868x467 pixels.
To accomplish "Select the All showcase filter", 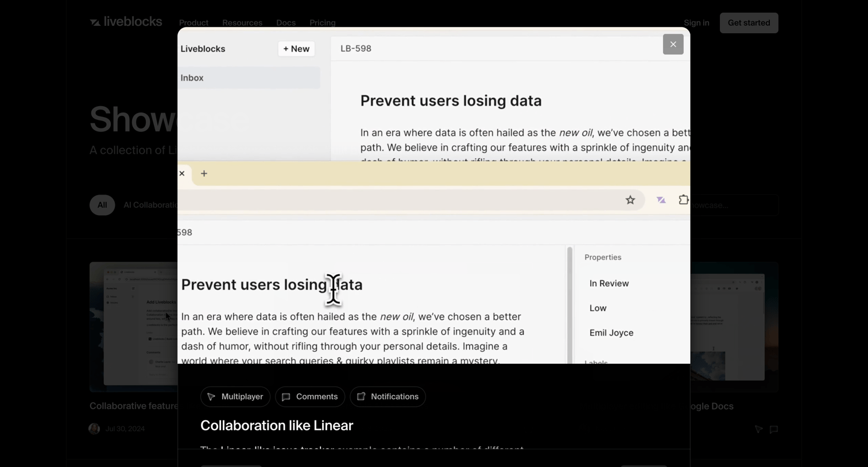I will tap(102, 205).
